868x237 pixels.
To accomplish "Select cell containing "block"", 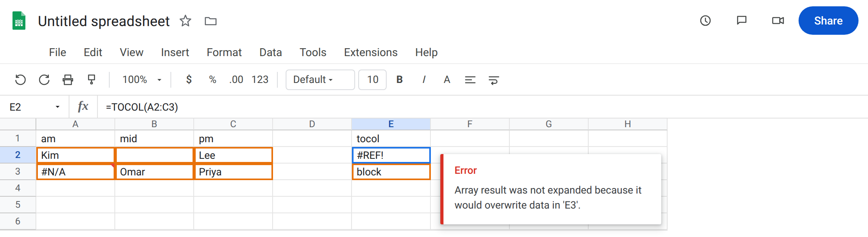I will coord(391,171).
